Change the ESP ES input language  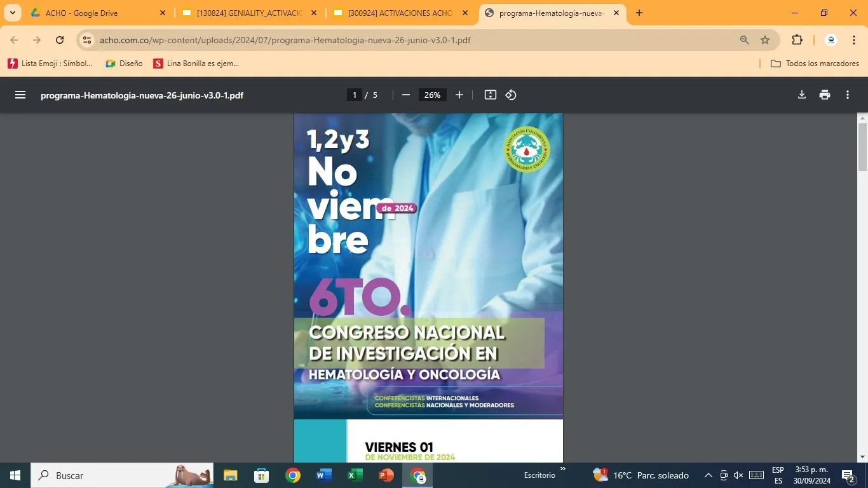click(x=778, y=475)
